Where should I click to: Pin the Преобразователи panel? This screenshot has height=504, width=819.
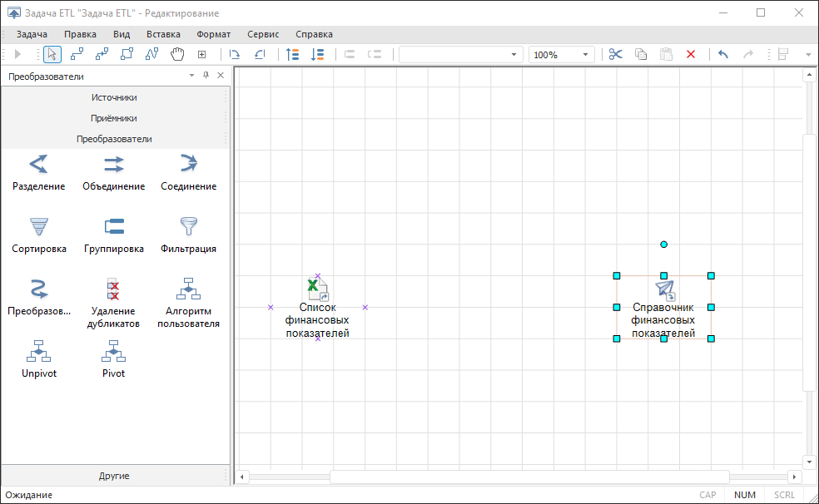[x=206, y=76]
